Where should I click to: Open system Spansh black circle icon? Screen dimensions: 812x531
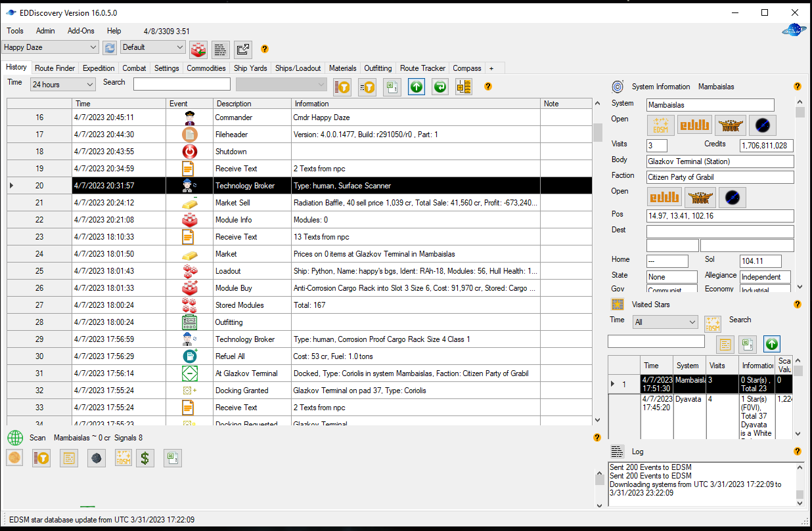point(763,125)
